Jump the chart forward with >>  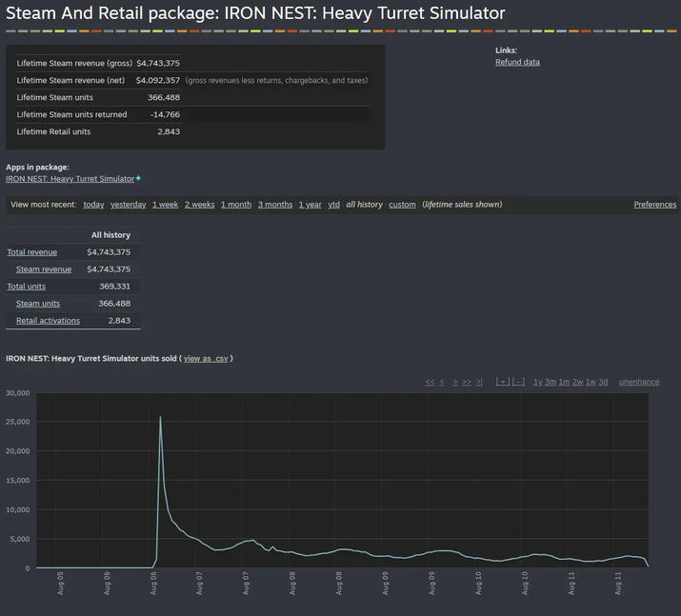[467, 382]
